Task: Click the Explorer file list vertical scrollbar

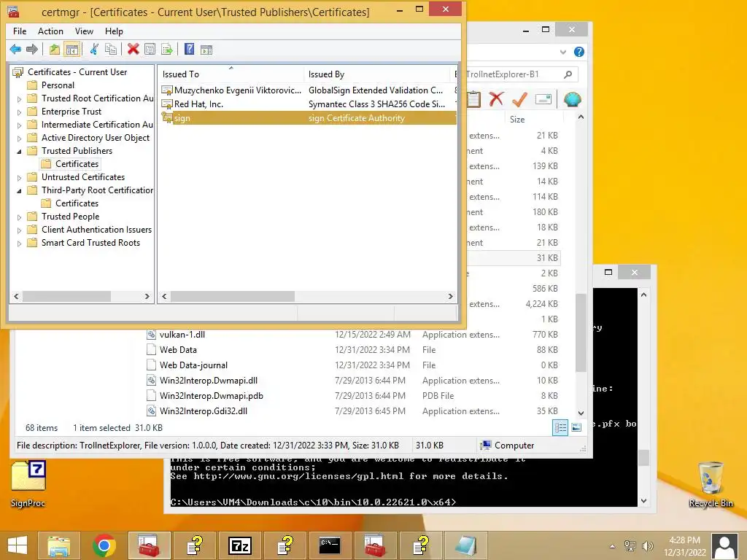Action: (x=581, y=333)
